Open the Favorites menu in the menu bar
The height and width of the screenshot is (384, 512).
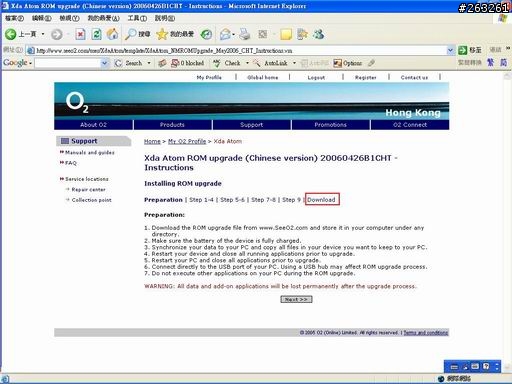click(x=104, y=18)
